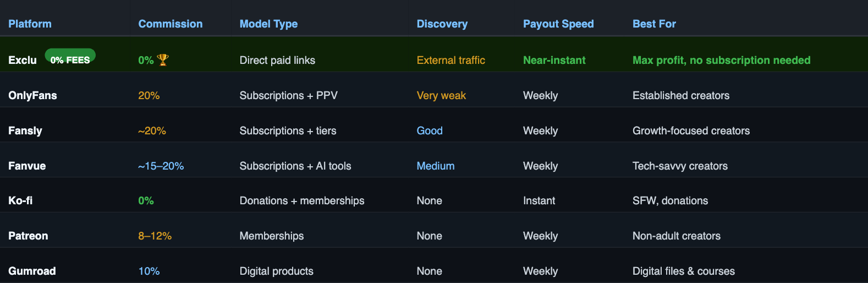Viewport: 868px width, 283px height.
Task: Select the Platform column header
Action: 30,24
